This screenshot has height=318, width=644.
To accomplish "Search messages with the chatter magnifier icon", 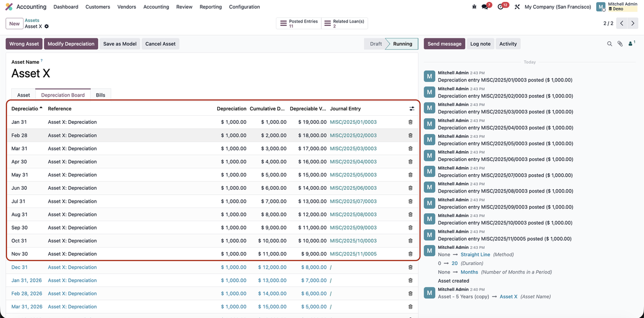I will tap(610, 44).
